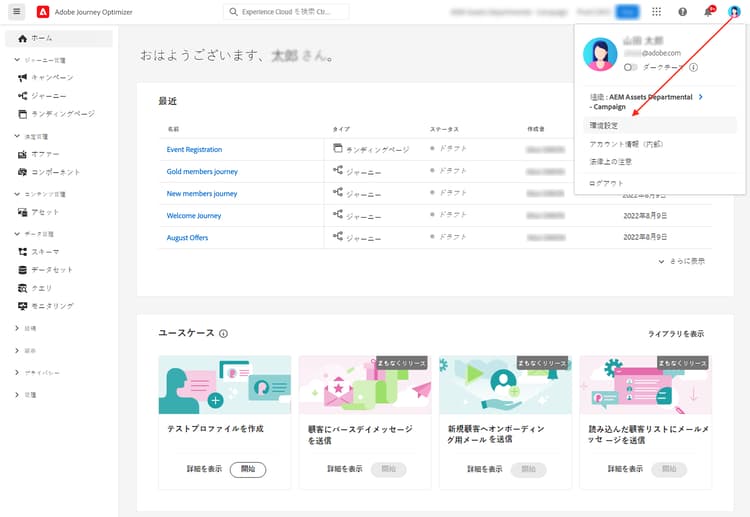Click the テストプロファイルを作成 card image
Screen dimensions: 750x517
click(x=225, y=385)
